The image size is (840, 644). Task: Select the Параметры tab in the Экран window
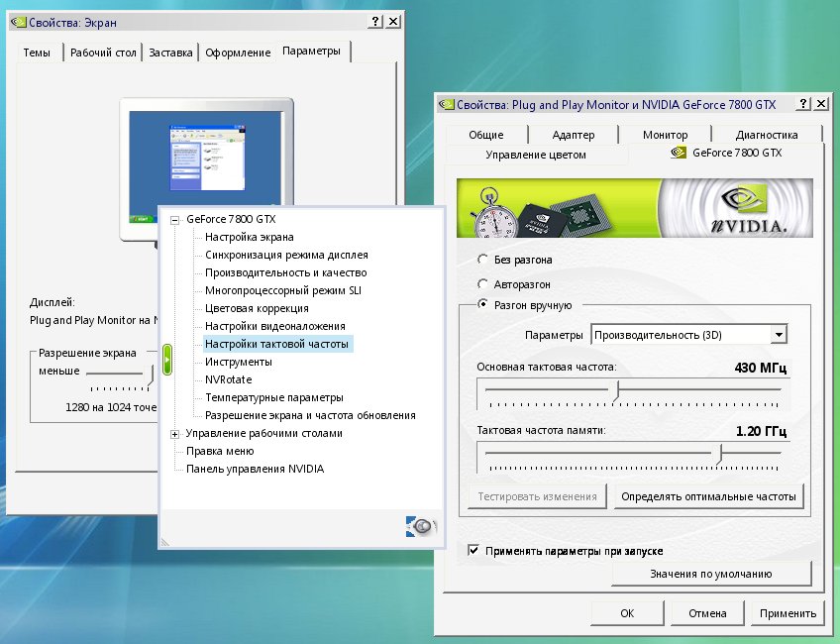311,51
